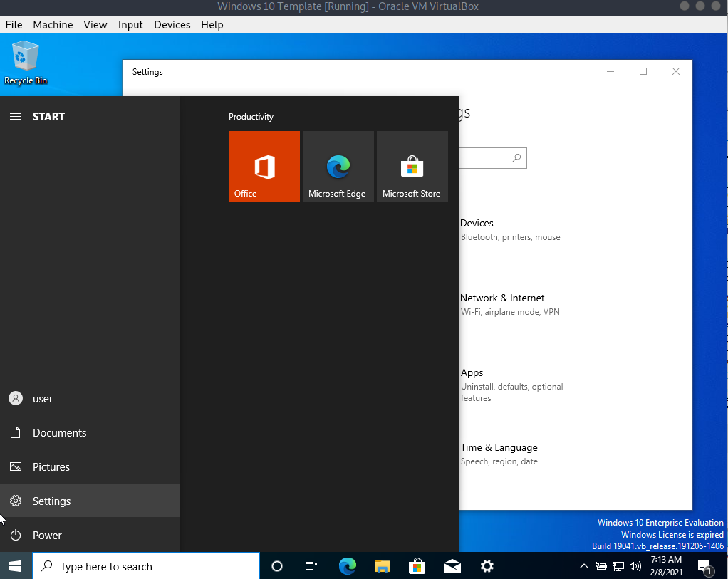728x579 pixels.
Task: Open Microsoft Store from the taskbar
Action: point(417,566)
